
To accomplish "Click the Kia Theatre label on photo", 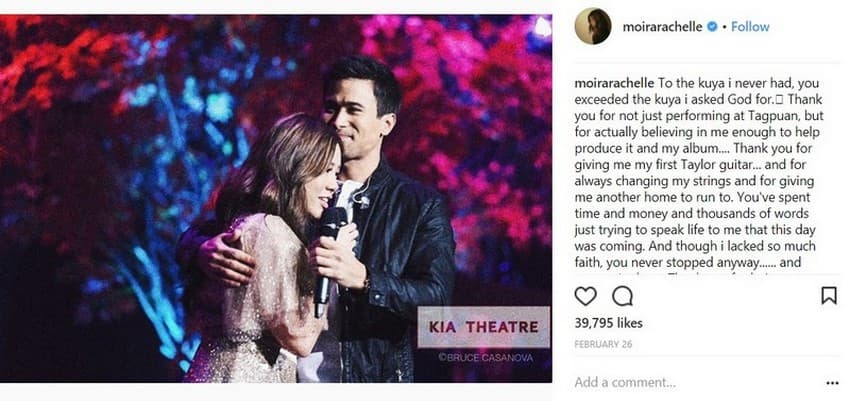I will pyautogui.click(x=484, y=327).
